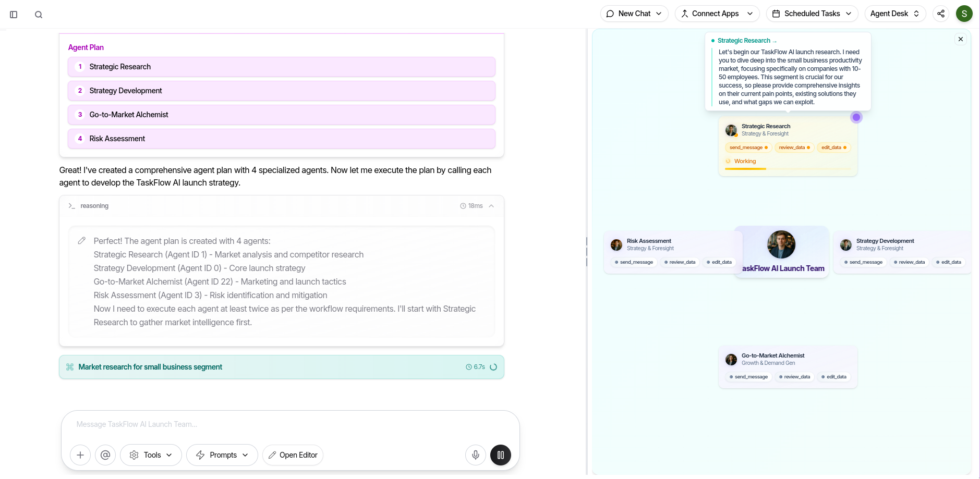Start a New Chat
This screenshot has width=980, height=479.
click(634, 14)
